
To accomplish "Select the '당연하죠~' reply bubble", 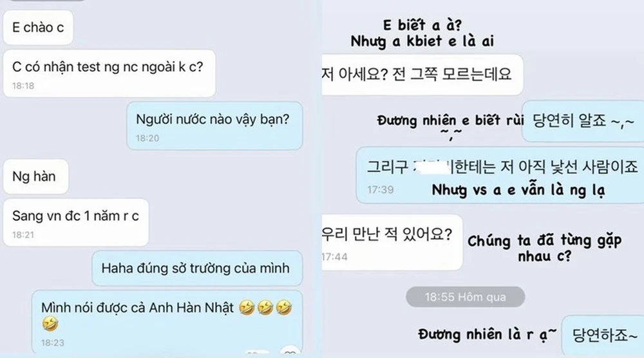I will 603,336.
